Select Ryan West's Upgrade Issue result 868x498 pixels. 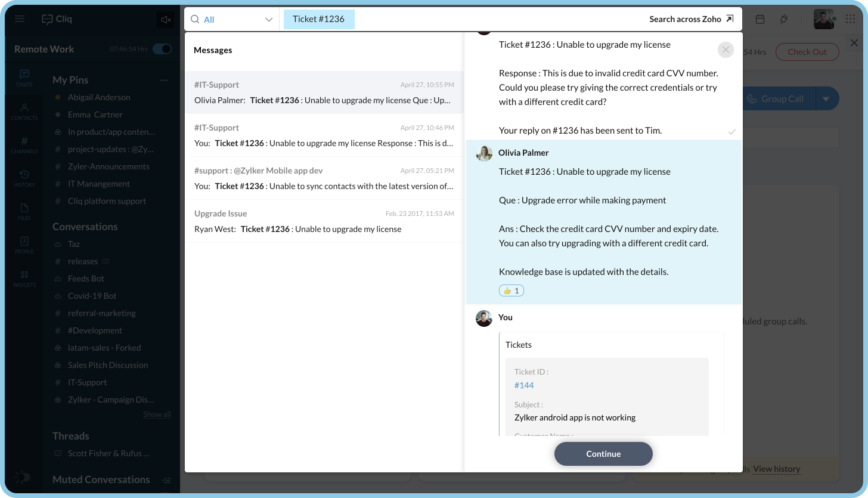[324, 221]
